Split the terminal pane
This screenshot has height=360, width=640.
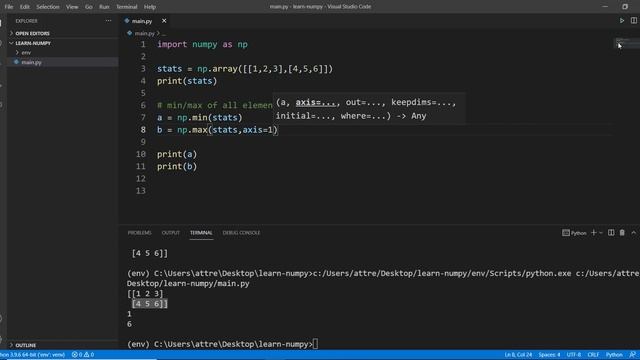tap(611, 233)
